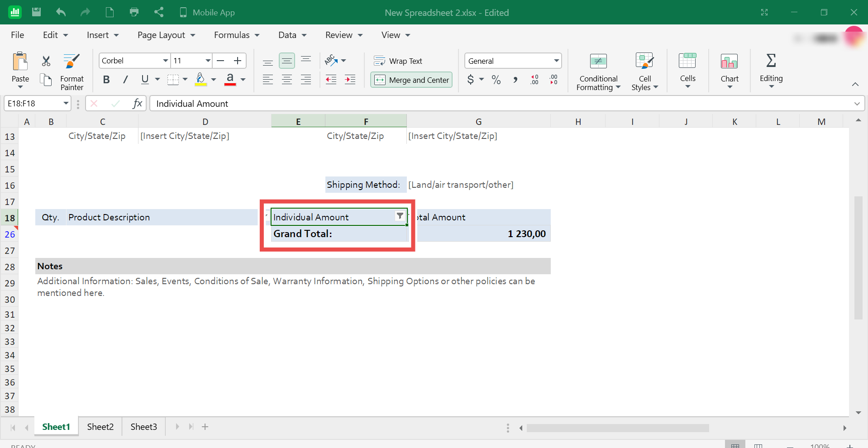Viewport: 868px width, 448px height.
Task: Activate Format Painter
Action: click(72, 72)
